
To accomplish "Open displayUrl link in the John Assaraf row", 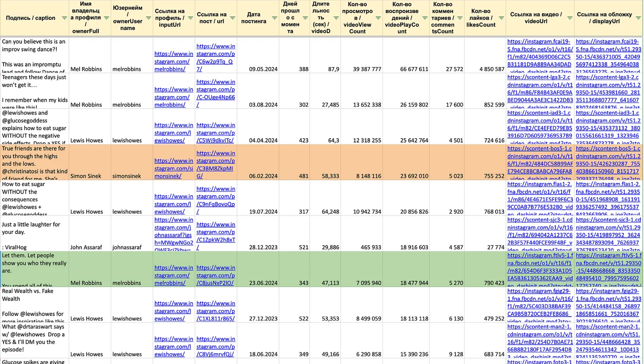I will point(608,234).
